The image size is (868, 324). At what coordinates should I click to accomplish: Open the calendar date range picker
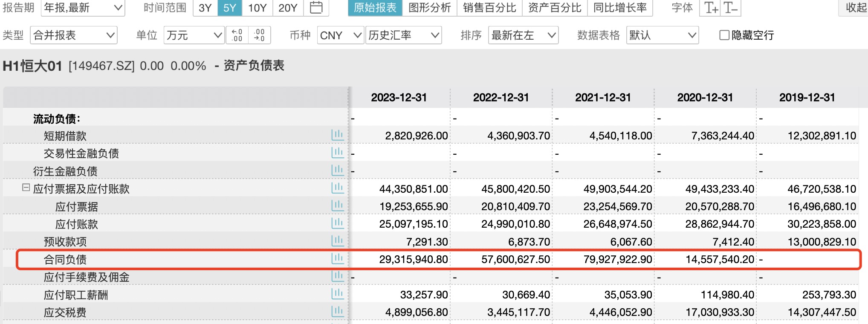(x=316, y=8)
